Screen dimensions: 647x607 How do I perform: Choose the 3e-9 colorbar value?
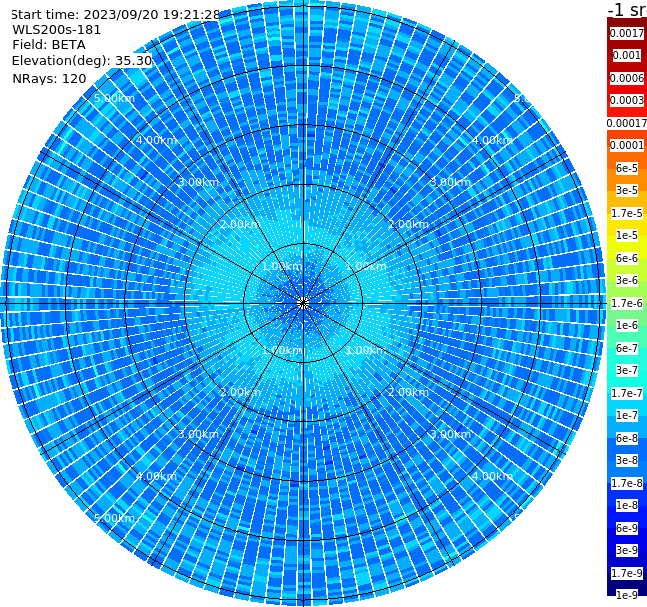pos(627,550)
